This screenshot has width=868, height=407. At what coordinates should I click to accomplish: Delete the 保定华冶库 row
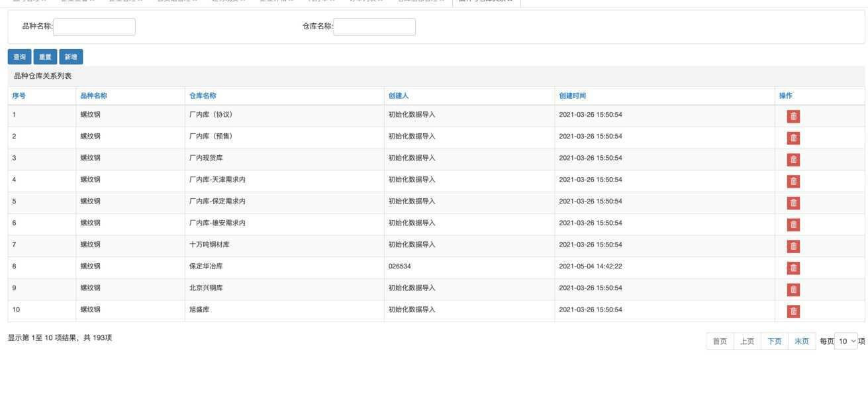click(x=793, y=268)
